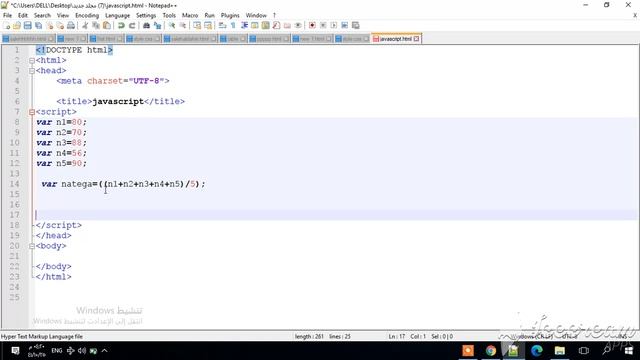Click the Copy toolbar icon
The width and height of the screenshot is (640, 360).
pyautogui.click(x=96, y=25)
